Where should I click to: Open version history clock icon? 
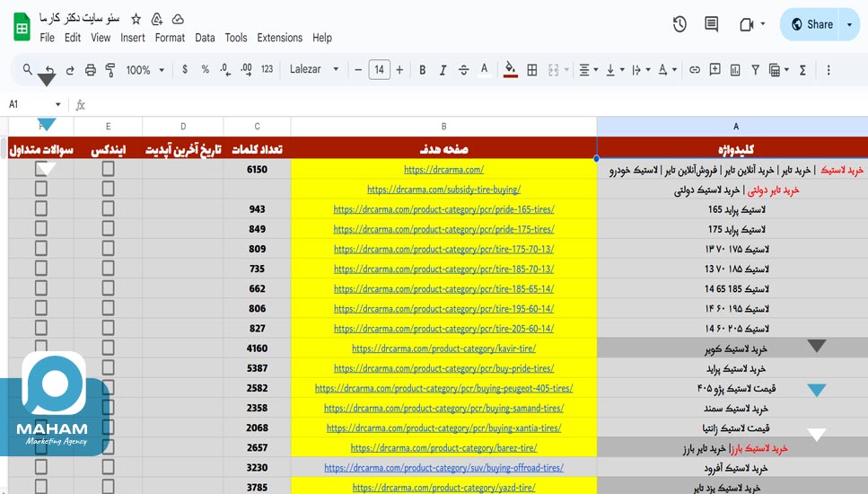tap(679, 24)
